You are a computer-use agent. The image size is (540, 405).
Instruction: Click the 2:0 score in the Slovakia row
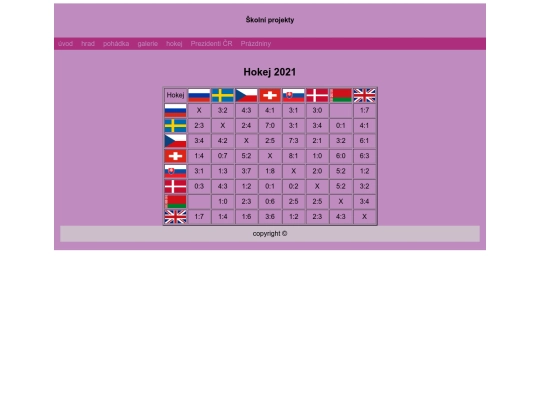coord(317,171)
